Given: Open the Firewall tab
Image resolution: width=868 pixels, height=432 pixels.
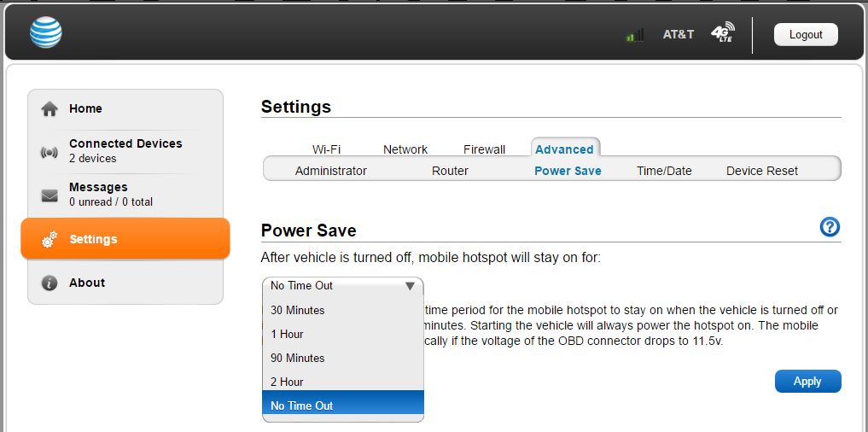Looking at the screenshot, I should click(x=485, y=149).
